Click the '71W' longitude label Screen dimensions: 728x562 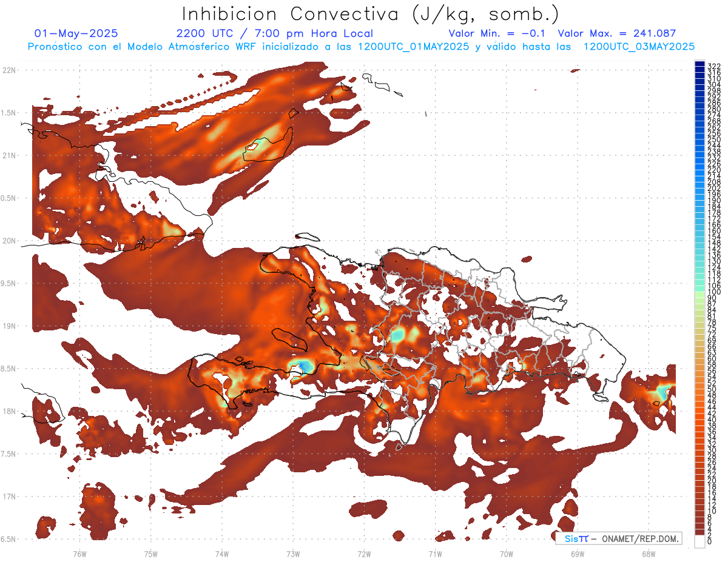point(435,554)
